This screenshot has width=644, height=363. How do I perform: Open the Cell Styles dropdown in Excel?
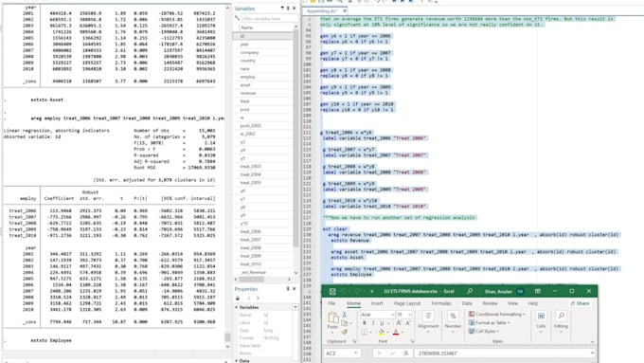(x=484, y=331)
